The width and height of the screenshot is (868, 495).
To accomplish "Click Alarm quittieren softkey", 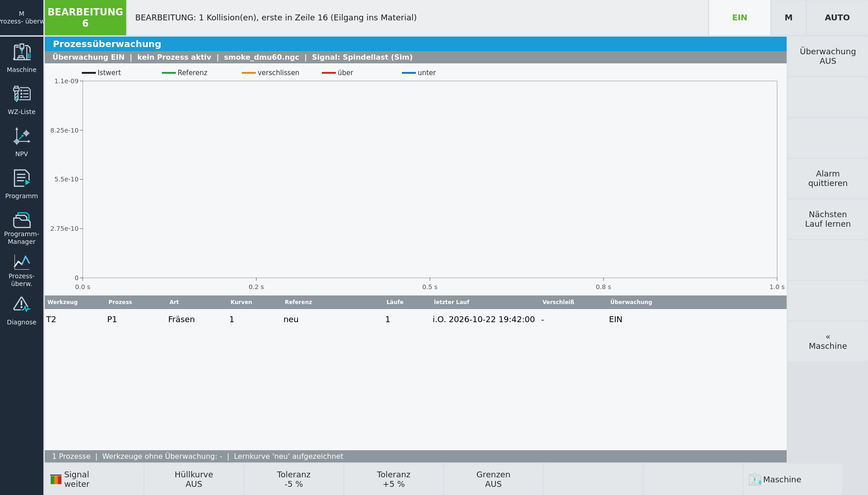I will 828,178.
